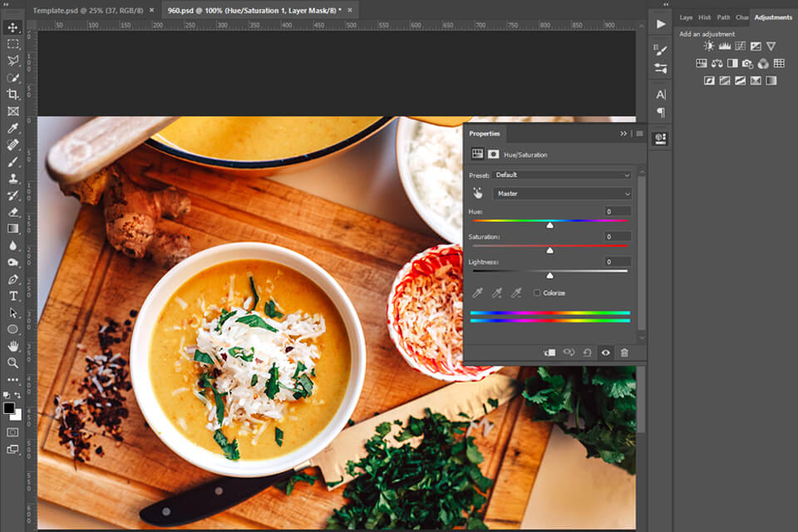
Task: Select the Frame tool
Action: pos(12,111)
